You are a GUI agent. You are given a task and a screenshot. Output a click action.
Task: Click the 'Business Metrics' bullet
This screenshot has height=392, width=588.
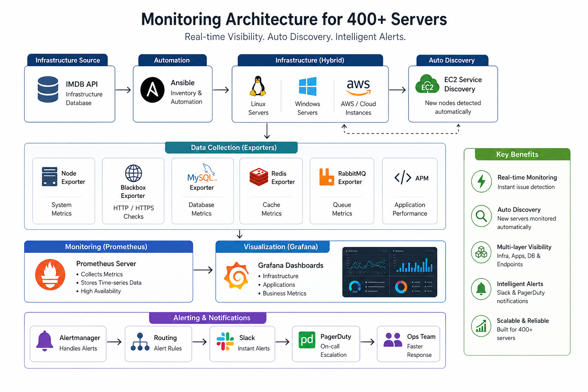coord(284,293)
